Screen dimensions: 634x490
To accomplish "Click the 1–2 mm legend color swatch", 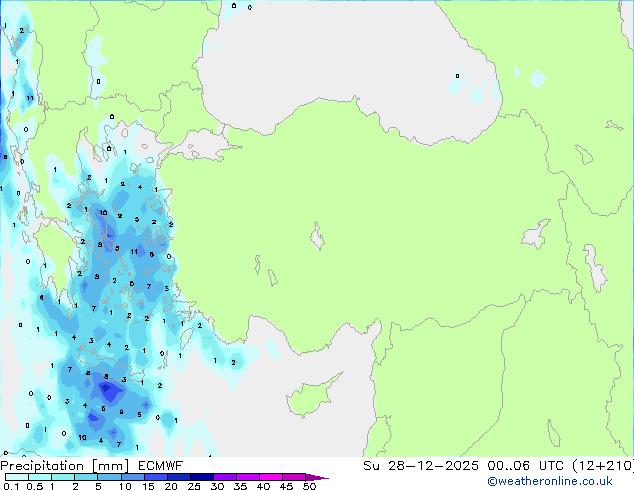I will pyautogui.click(x=63, y=477).
